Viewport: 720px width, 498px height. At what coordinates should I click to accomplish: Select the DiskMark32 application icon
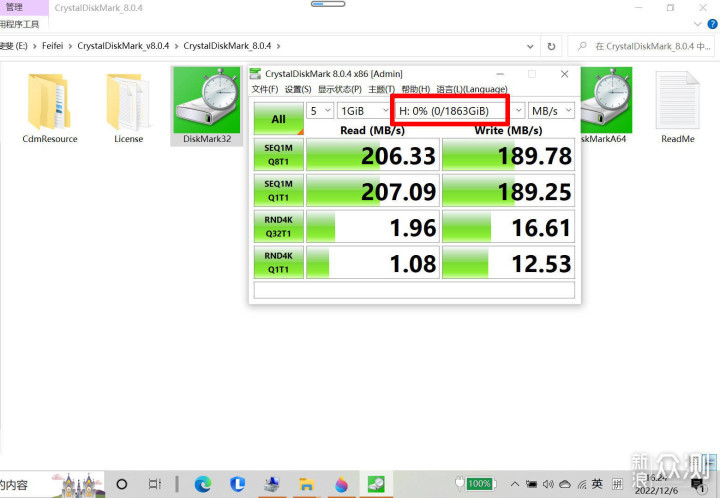[x=207, y=106]
